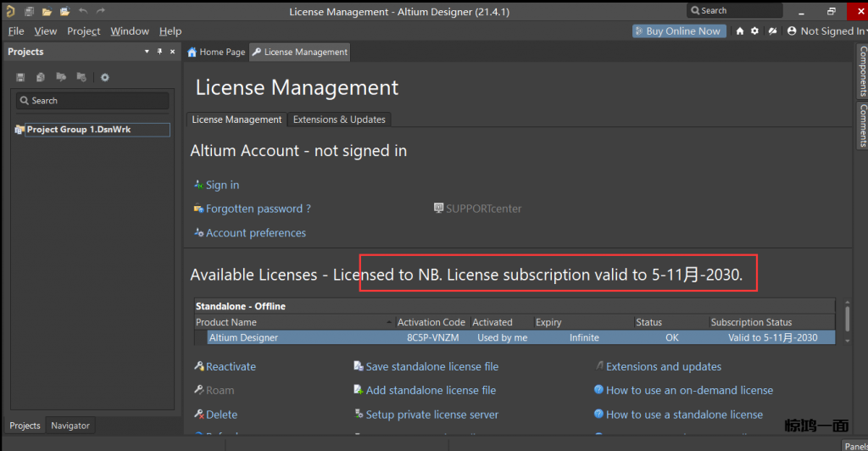Click the Projects panel settings gear icon
The image size is (868, 451).
(105, 77)
